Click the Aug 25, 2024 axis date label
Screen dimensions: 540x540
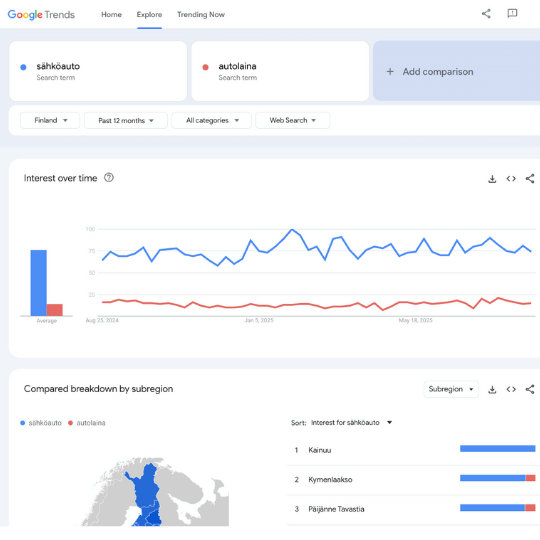coord(102,320)
